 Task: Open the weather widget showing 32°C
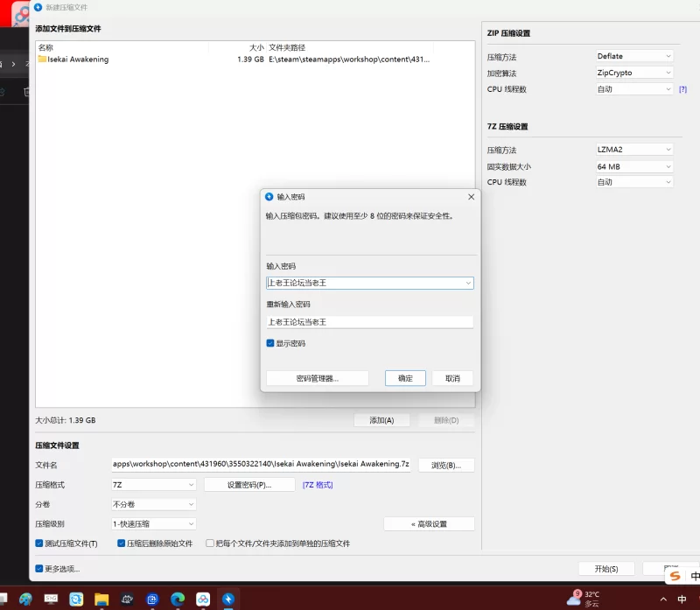click(x=584, y=599)
